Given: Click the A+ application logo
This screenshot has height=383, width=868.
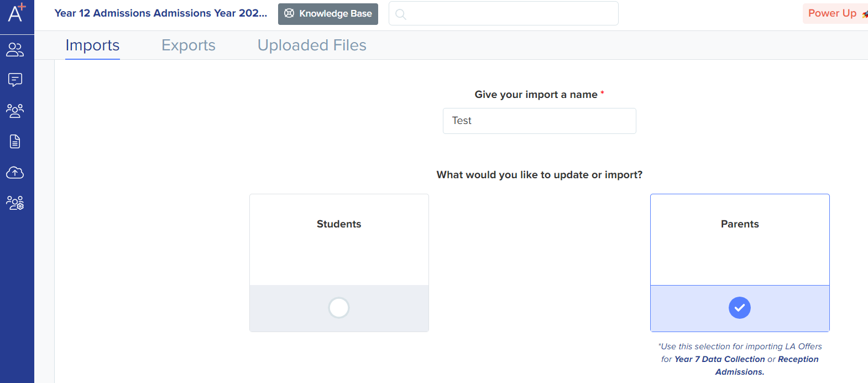Looking at the screenshot, I should point(17,12).
